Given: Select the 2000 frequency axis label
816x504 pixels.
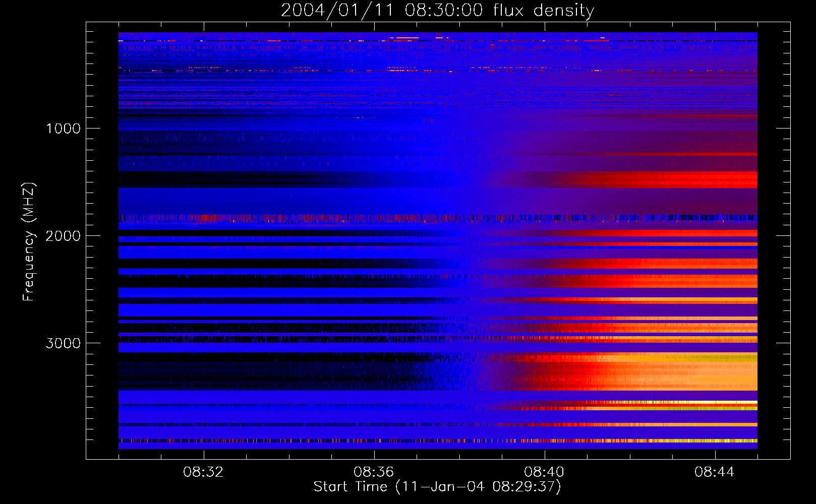Looking at the screenshot, I should pos(63,236).
